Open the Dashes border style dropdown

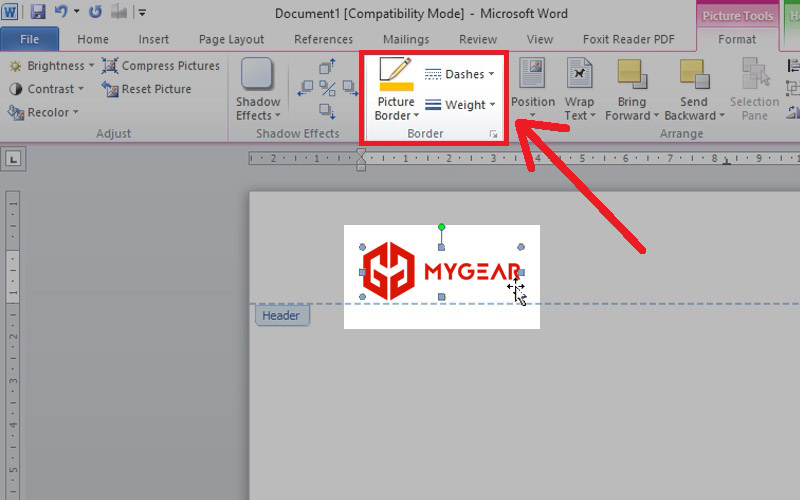pyautogui.click(x=460, y=74)
